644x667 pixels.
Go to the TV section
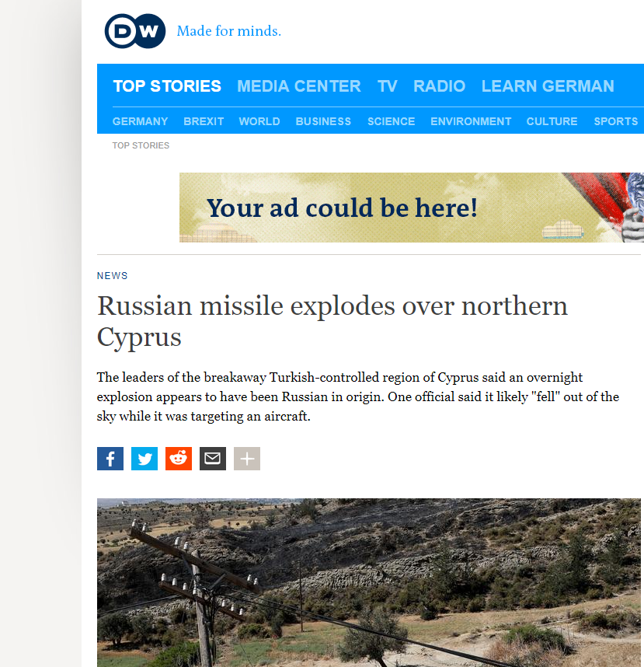tap(387, 86)
